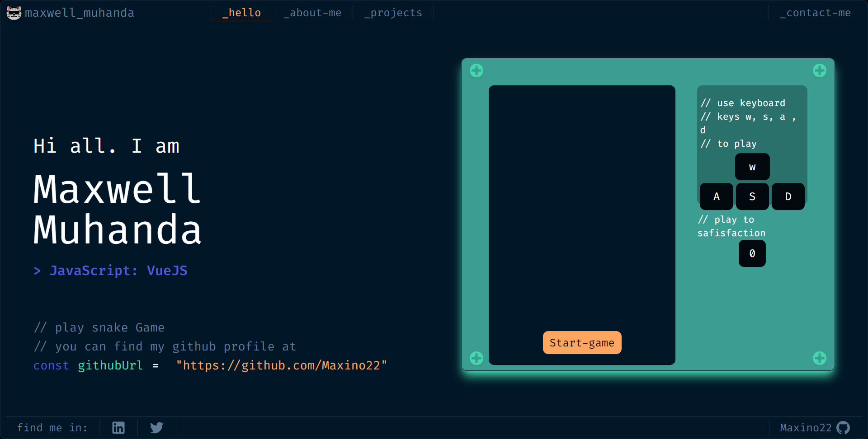This screenshot has width=868, height=439.
Task: Click the bottom-right screw bolt on game panel
Action: tap(820, 358)
